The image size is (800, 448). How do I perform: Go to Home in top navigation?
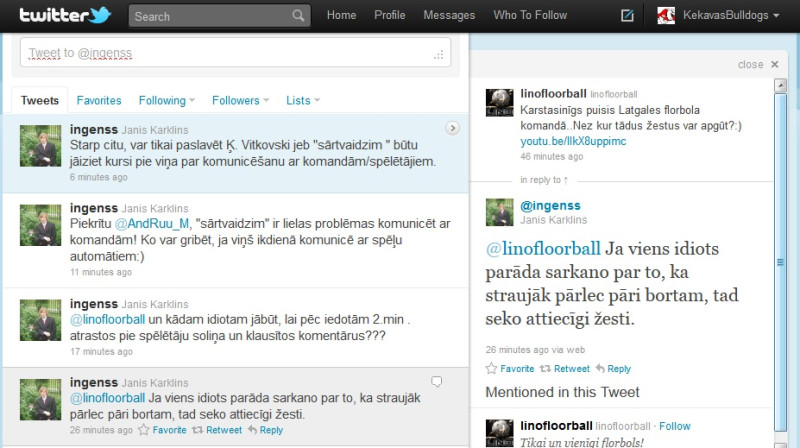click(341, 15)
